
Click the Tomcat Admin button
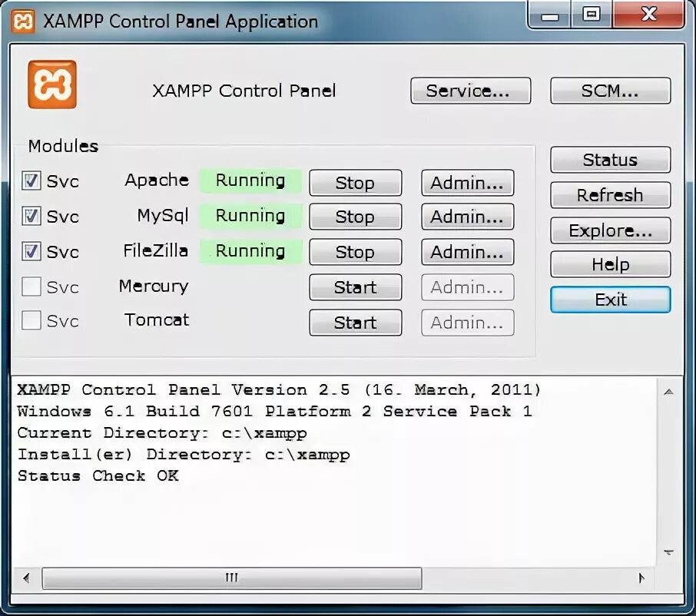468,322
